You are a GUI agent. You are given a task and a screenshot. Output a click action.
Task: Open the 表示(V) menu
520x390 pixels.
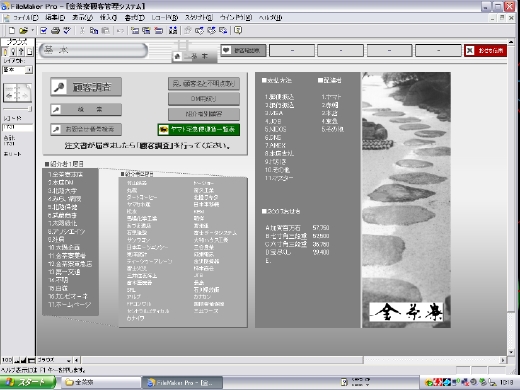pyautogui.click(x=82, y=18)
